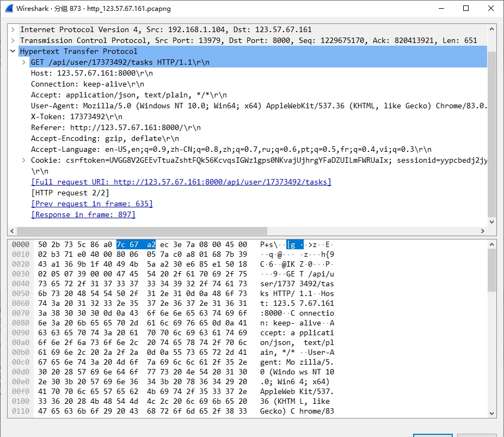Click the details pane scroll-up arrow
Viewport: 504px width, 437px height.
point(491,29)
